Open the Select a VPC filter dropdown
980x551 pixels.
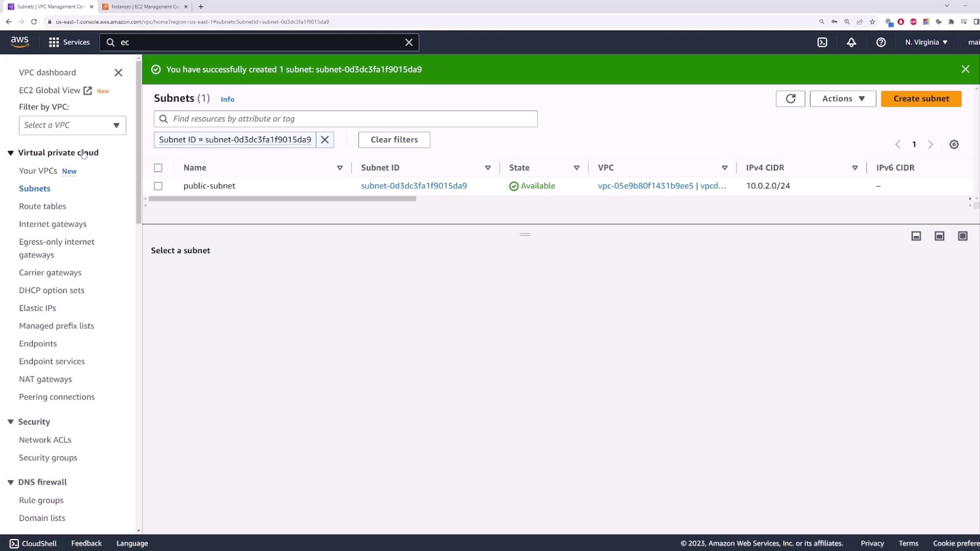point(72,126)
